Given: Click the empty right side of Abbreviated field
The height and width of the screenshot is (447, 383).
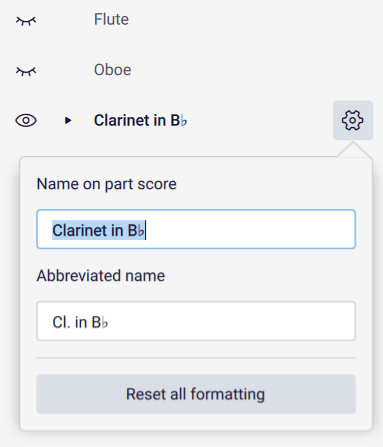Looking at the screenshot, I should 232,321.
